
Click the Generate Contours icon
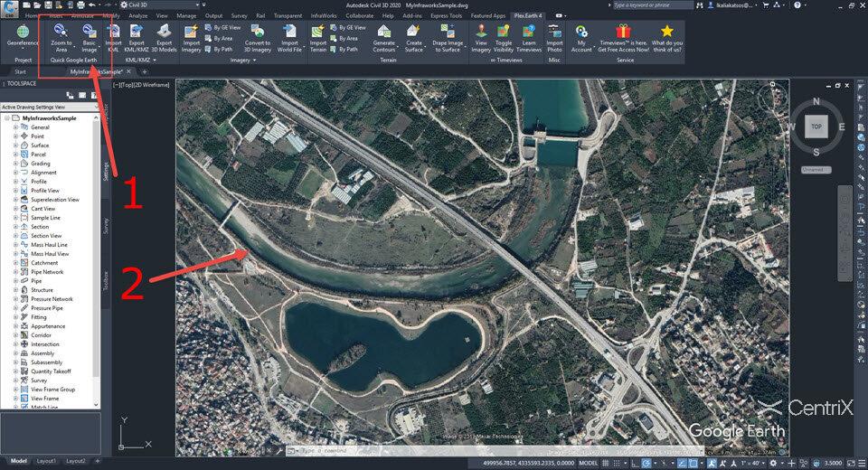(383, 34)
